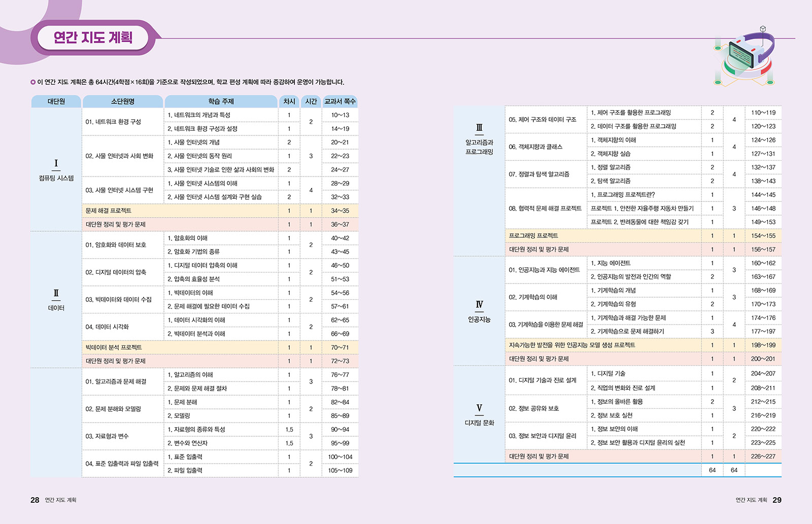Viewport: 812px width, 524px height.
Task: Click '01. 암호화와 데이터 보호'
Action: [116, 245]
